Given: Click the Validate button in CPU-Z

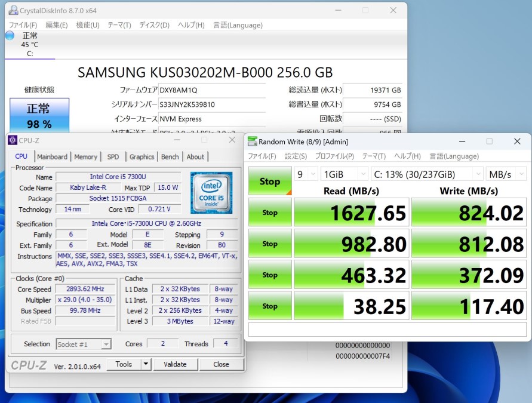Looking at the screenshot, I should point(175,364).
